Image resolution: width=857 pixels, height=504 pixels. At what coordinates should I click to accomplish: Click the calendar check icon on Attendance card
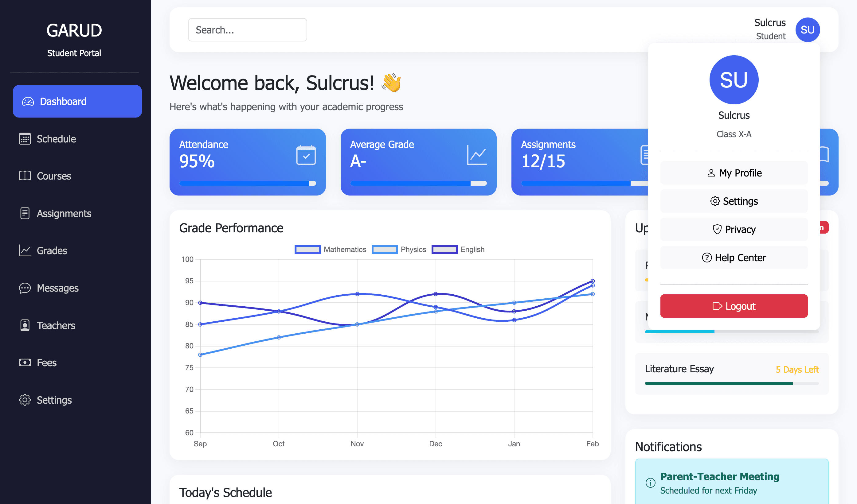[306, 155]
